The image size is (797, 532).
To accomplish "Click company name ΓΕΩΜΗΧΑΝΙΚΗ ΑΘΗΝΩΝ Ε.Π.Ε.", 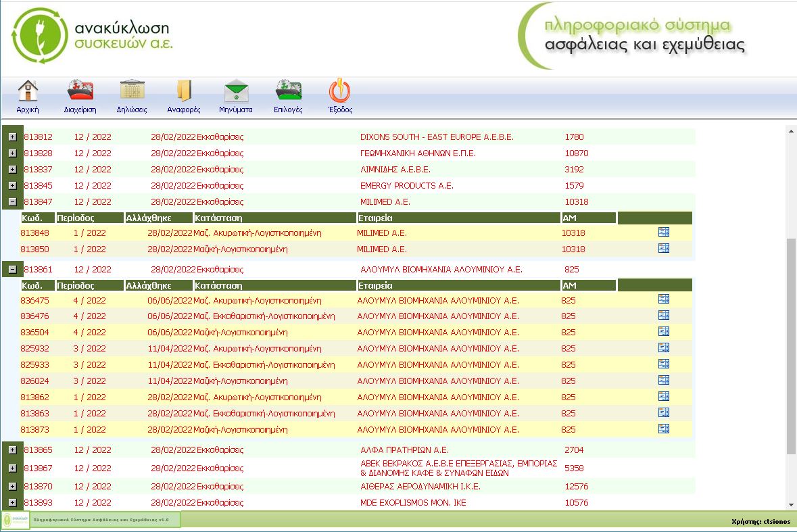I will pyautogui.click(x=418, y=153).
